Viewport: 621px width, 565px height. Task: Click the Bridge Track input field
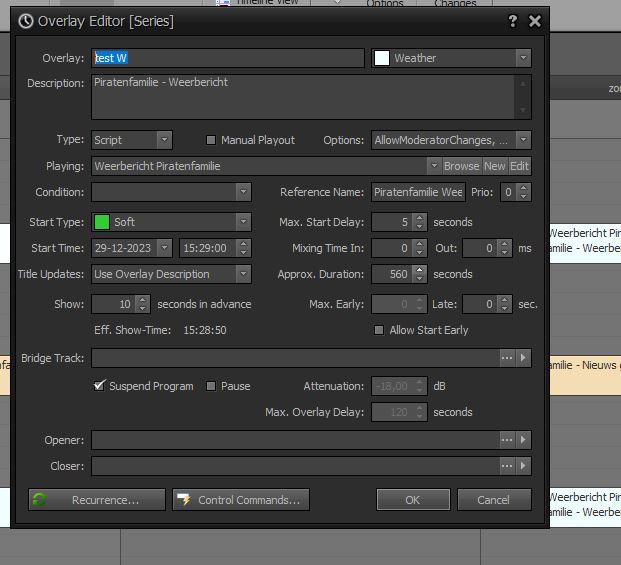coord(295,358)
